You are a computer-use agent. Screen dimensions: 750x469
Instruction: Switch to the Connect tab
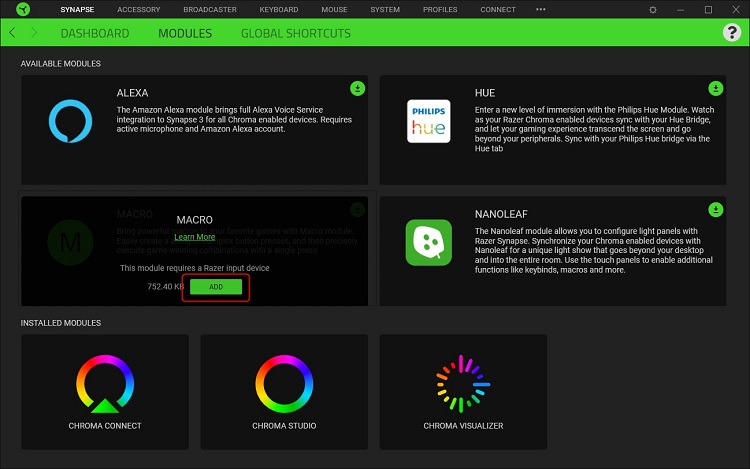[x=498, y=10]
